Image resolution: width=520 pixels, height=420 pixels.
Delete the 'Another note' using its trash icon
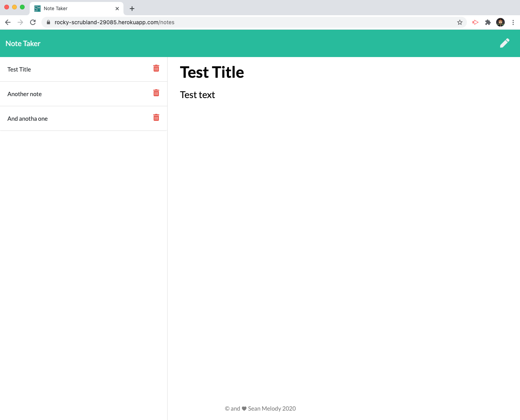[156, 93]
